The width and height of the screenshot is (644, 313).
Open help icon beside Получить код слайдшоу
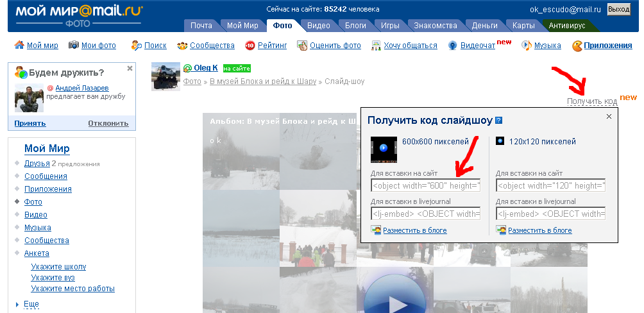point(498,120)
